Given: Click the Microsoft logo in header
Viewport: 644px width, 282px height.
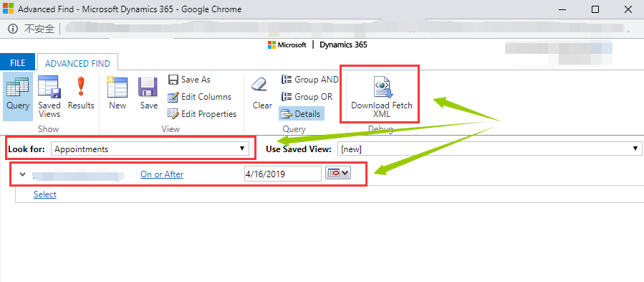Looking at the screenshot, I should pos(287,45).
